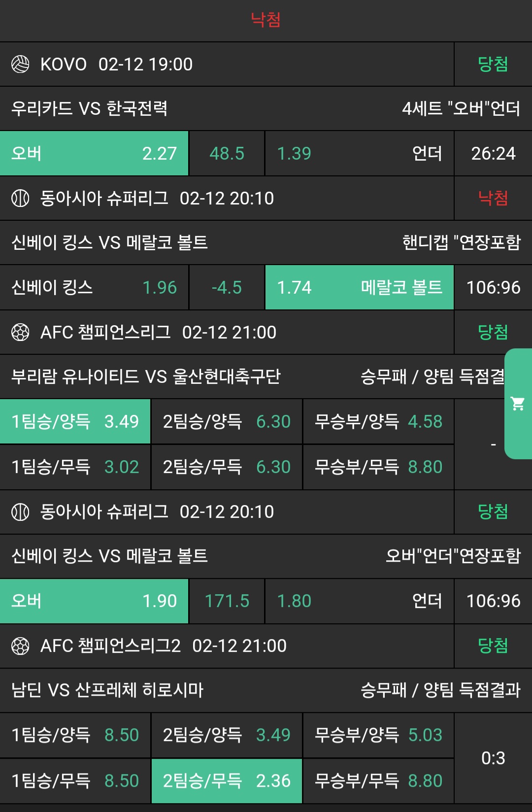Tap the AFC 챔피언스리그2 soccer ball icon

click(x=20, y=645)
